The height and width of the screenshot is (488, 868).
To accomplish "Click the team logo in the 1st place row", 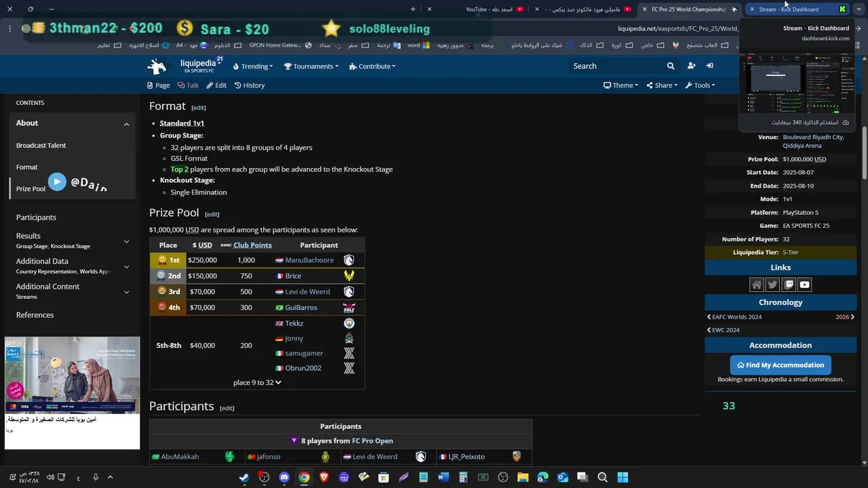I will 349,260.
